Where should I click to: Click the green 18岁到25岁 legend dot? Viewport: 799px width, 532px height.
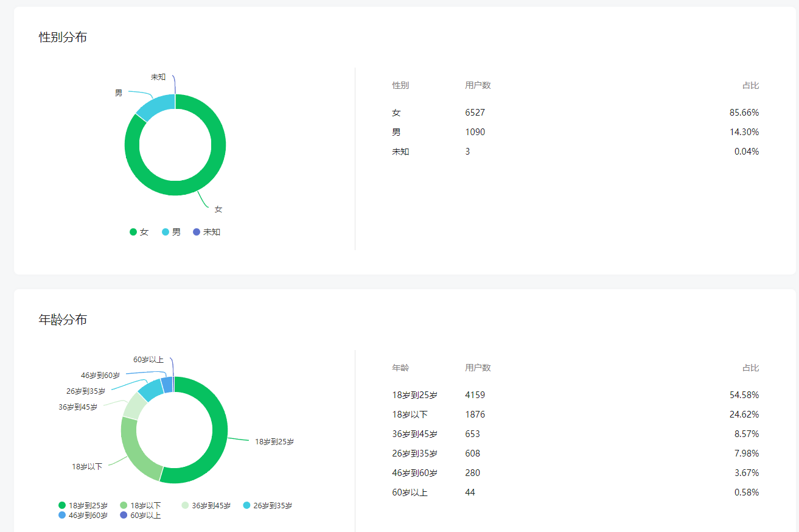pyautogui.click(x=62, y=505)
